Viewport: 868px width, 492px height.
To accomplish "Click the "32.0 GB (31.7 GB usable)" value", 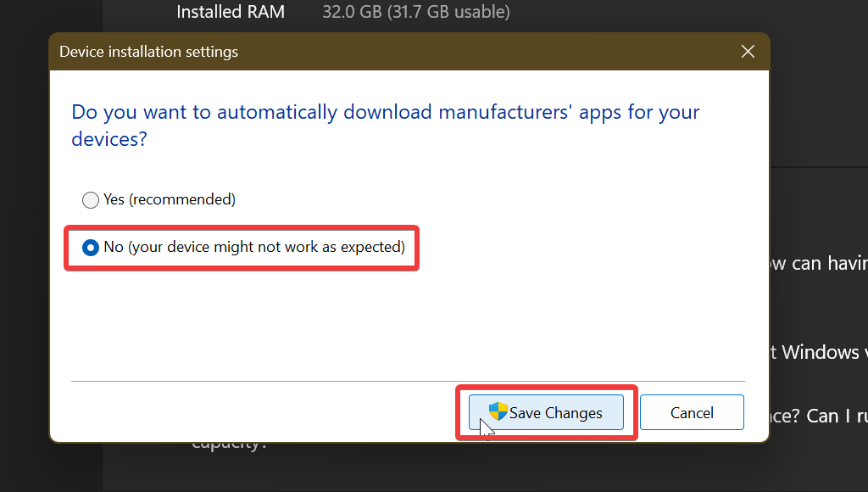I will pyautogui.click(x=415, y=12).
